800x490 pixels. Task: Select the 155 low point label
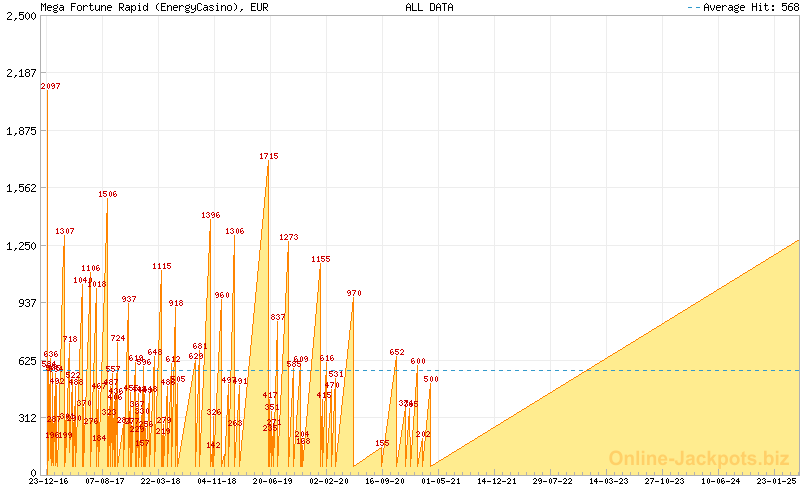(382, 444)
